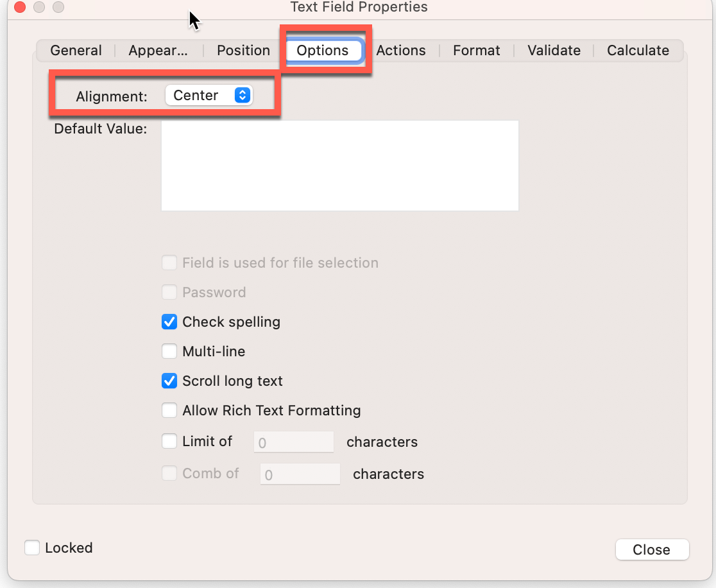Enable the Multi-line option
This screenshot has height=588, width=716.
(x=169, y=351)
